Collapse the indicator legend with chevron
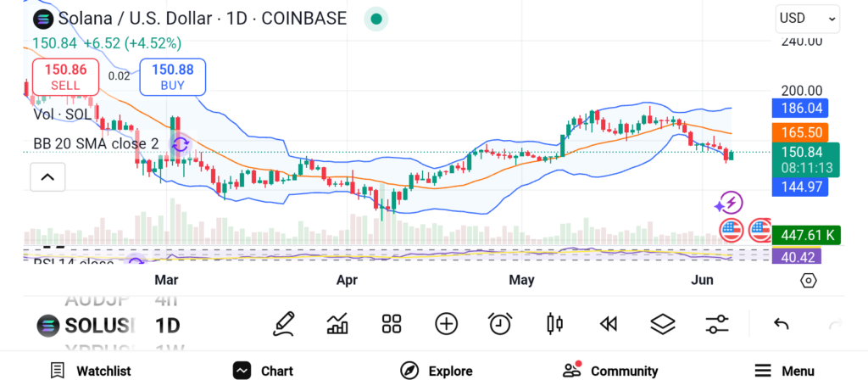The height and width of the screenshot is (391, 868). coord(47,177)
